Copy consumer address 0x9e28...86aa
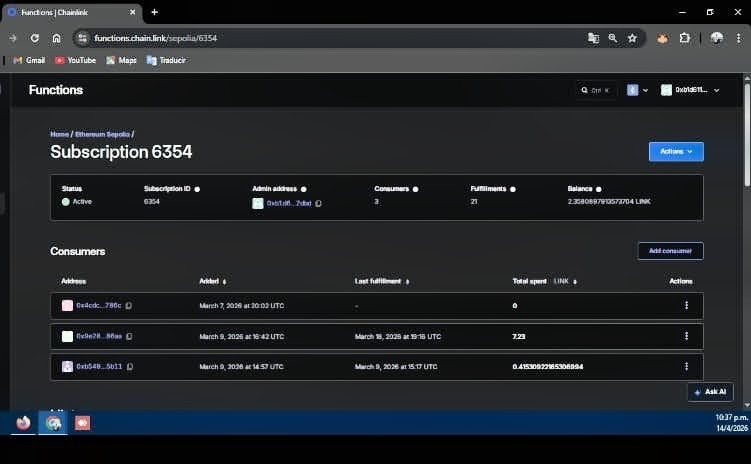The image size is (751, 464). pos(129,336)
